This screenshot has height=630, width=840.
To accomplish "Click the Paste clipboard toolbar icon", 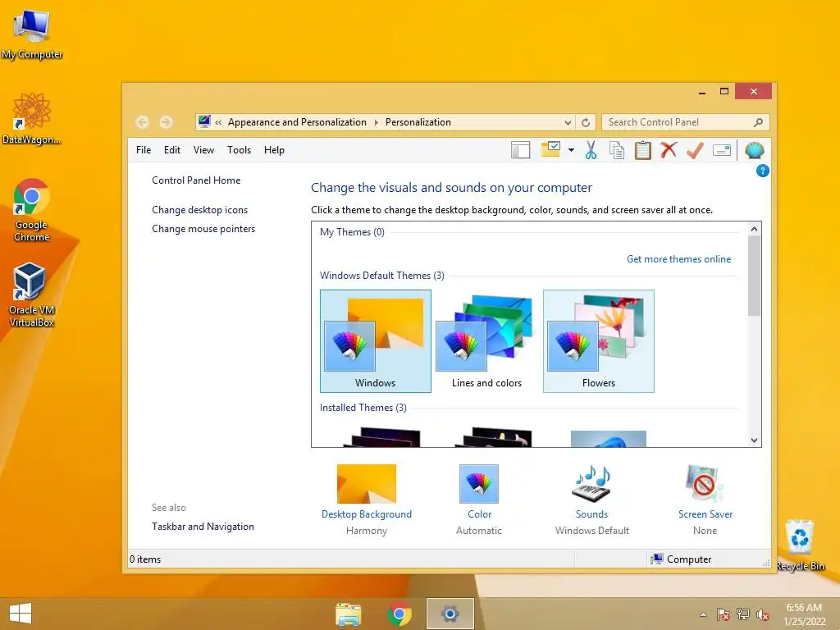I will [643, 151].
